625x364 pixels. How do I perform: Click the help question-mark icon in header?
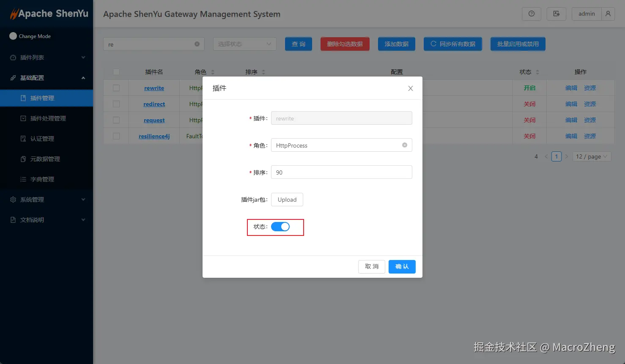pos(532,14)
